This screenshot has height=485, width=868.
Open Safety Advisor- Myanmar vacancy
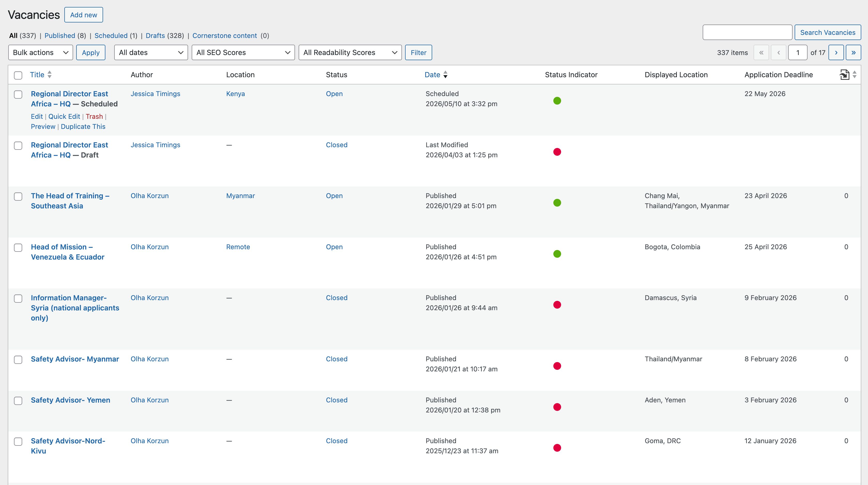75,359
